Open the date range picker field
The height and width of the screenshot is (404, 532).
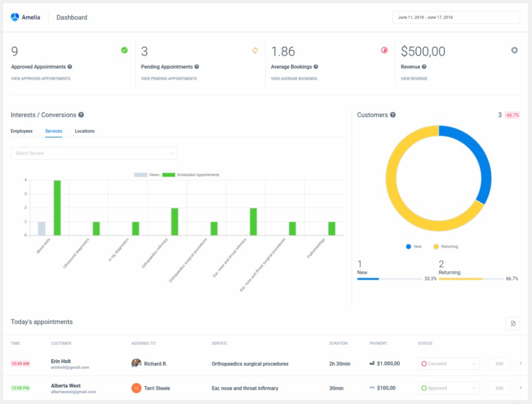point(456,18)
